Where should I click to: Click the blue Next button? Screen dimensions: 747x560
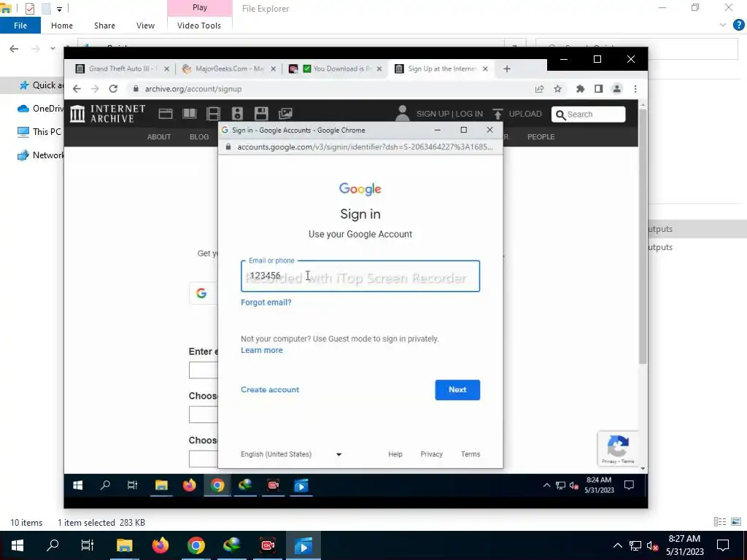(457, 389)
